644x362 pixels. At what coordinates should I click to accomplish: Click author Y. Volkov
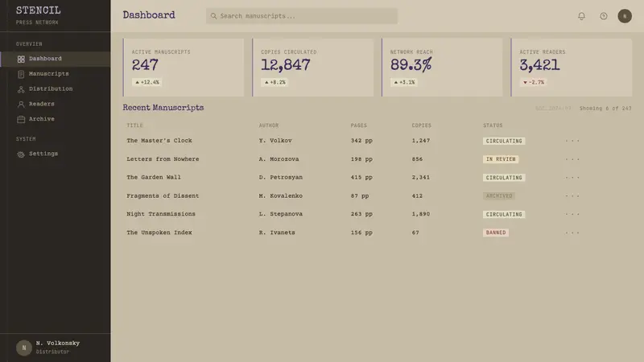coord(275,141)
